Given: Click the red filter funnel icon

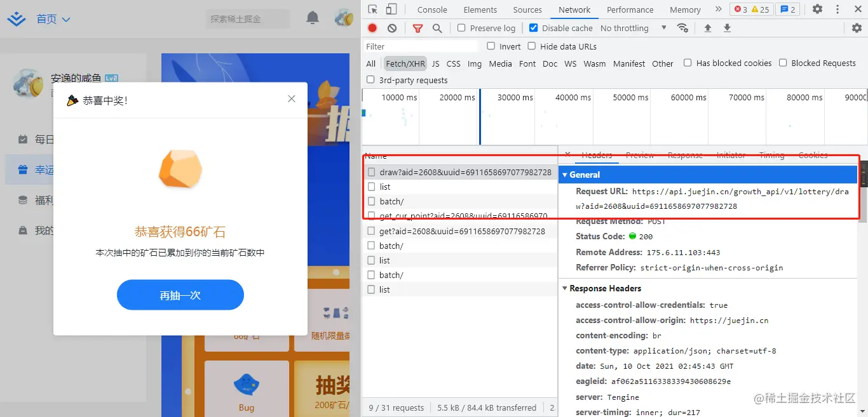Looking at the screenshot, I should (418, 28).
